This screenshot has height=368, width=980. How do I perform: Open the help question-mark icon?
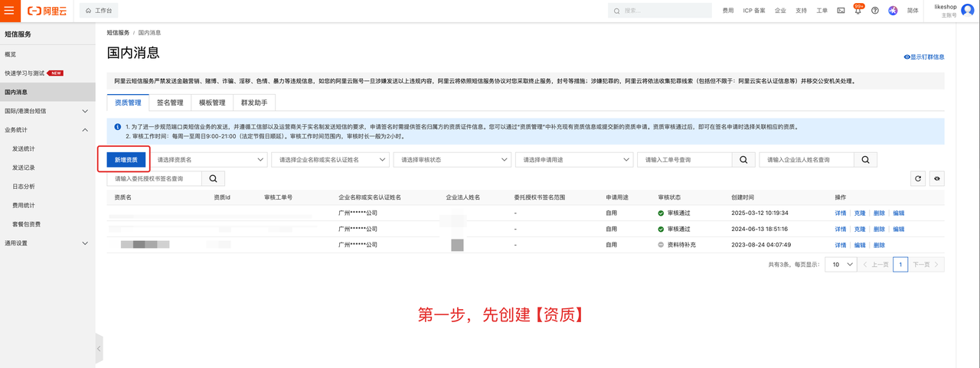(875, 11)
